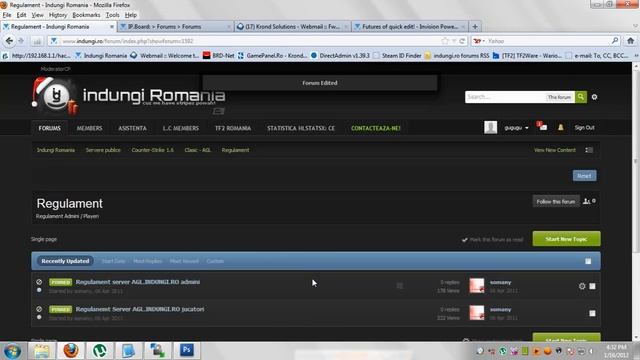Viewport: 640px width, 360px height.
Task: Reload page using the refresh icon
Action: coord(462,41)
